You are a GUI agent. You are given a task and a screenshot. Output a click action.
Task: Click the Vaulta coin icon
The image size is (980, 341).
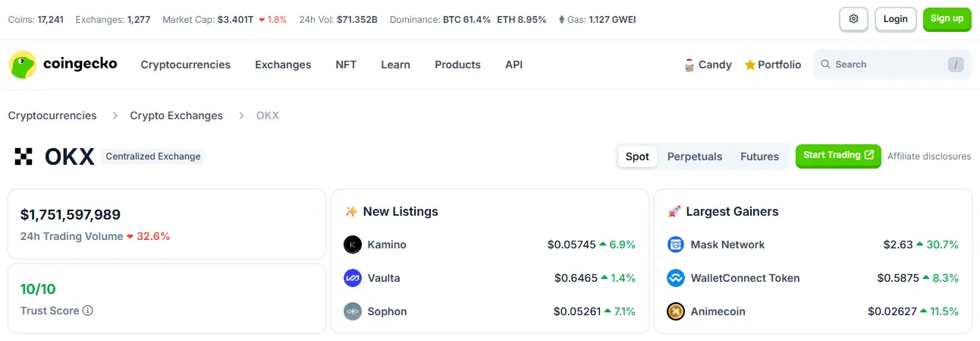pyautogui.click(x=353, y=278)
